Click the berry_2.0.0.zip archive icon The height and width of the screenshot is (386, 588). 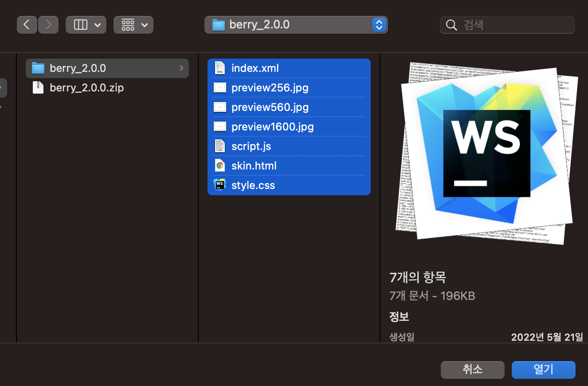point(39,87)
